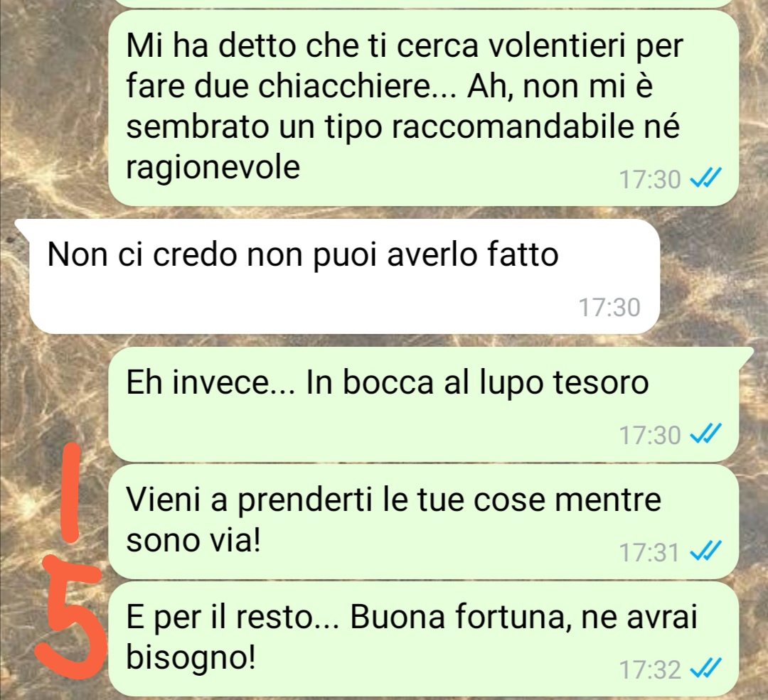Click the word 'bisogno!' in last message
Viewport: 768px width, 700px height.
[191, 657]
